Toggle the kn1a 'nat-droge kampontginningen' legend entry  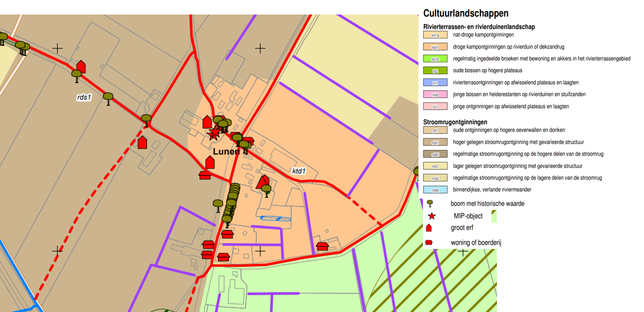435,34
